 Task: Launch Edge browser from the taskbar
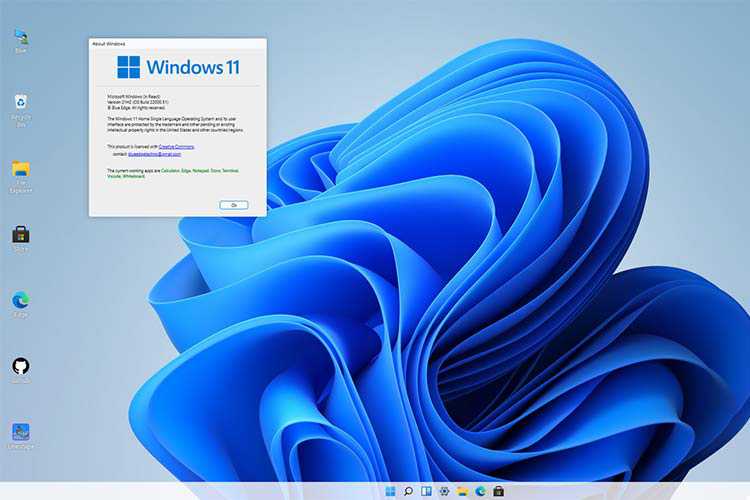(480, 491)
